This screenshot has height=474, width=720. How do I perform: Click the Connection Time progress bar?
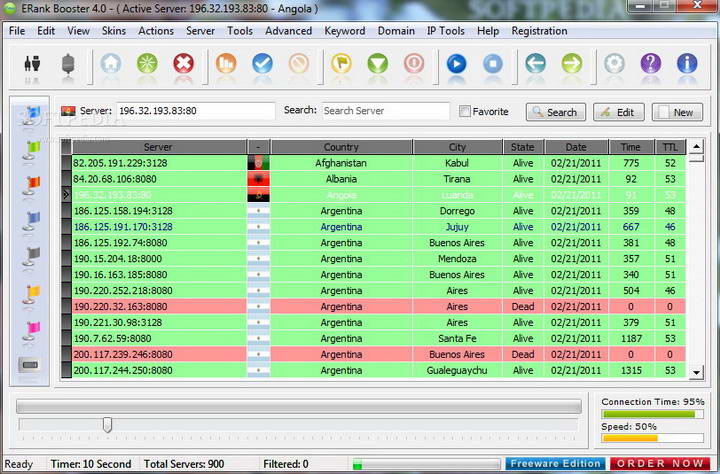652,414
